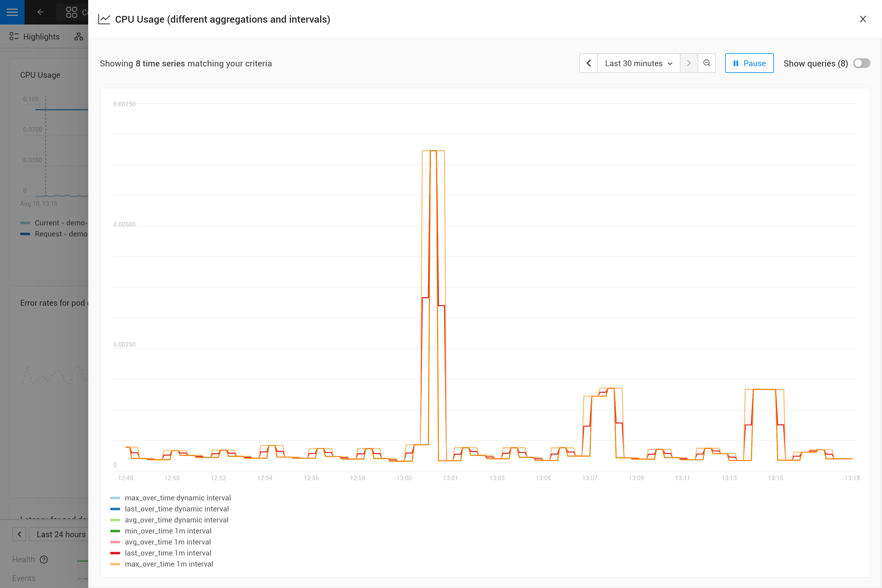The height and width of the screenshot is (588, 882).
Task: Pause the live chart updates
Action: (x=749, y=63)
